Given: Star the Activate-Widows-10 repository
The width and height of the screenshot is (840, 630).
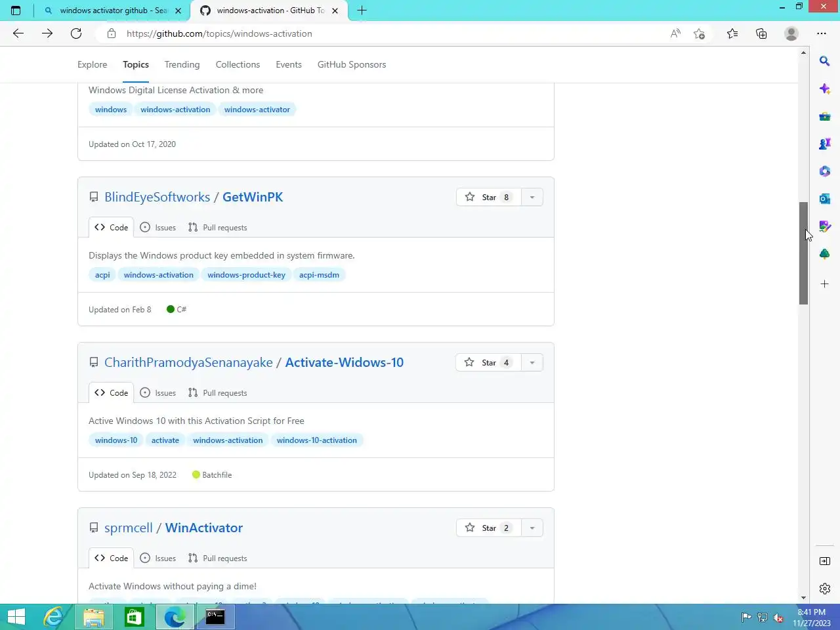Looking at the screenshot, I should pyautogui.click(x=489, y=363).
